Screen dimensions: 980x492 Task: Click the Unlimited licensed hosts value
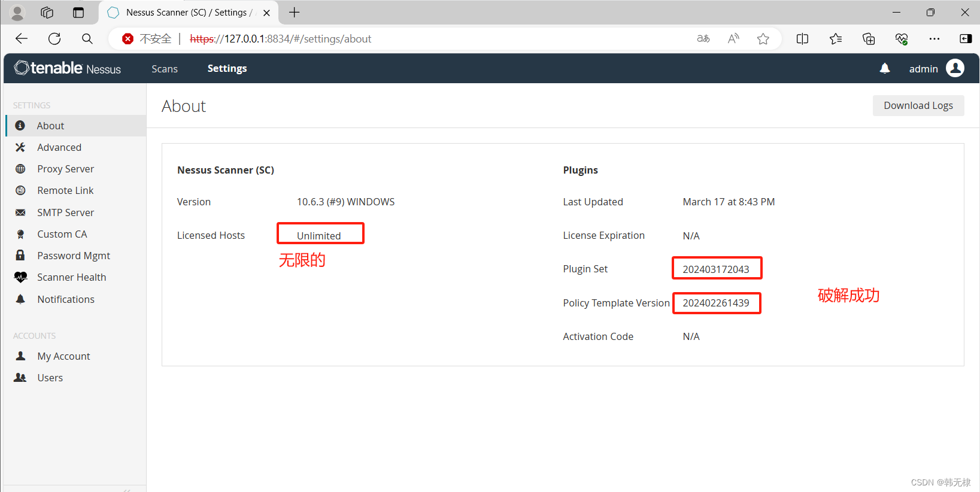[x=318, y=236]
